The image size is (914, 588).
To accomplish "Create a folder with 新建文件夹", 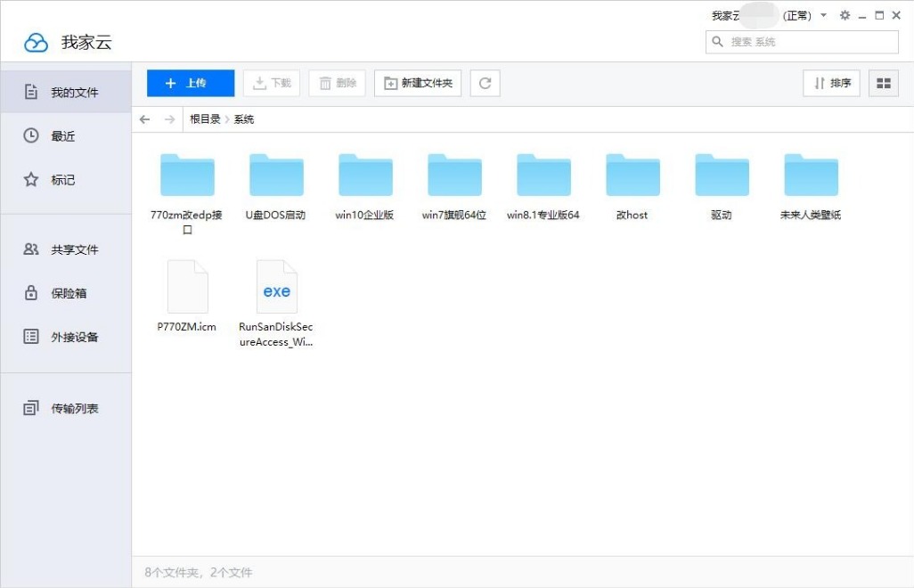I will click(417, 83).
